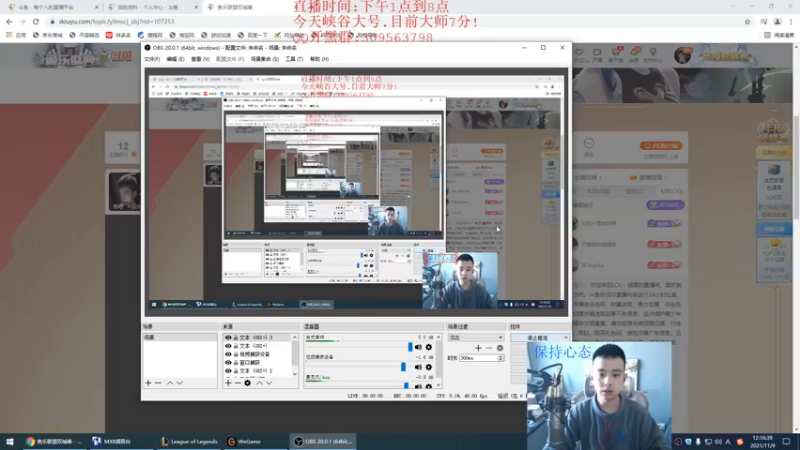Screen dimensions: 800x450
Task: Open the Windows notification center icon
Action: (x=786, y=441)
